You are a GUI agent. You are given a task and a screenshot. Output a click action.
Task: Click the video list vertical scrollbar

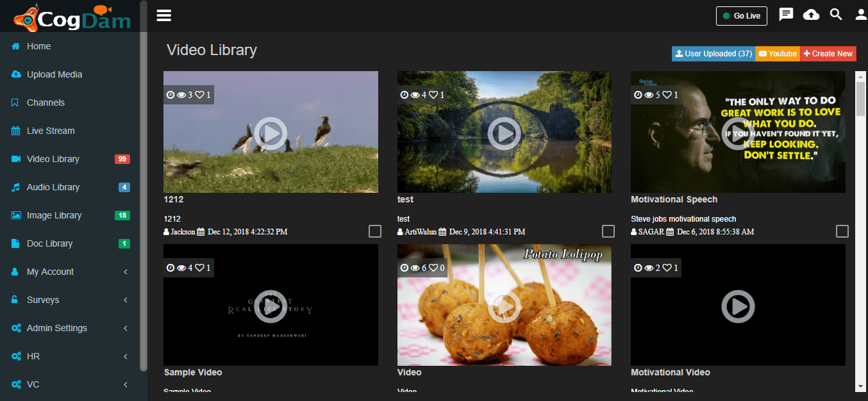tap(860, 102)
